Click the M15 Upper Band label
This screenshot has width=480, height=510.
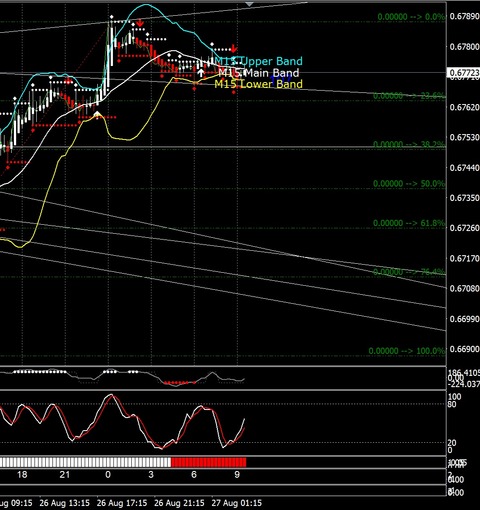[259, 61]
